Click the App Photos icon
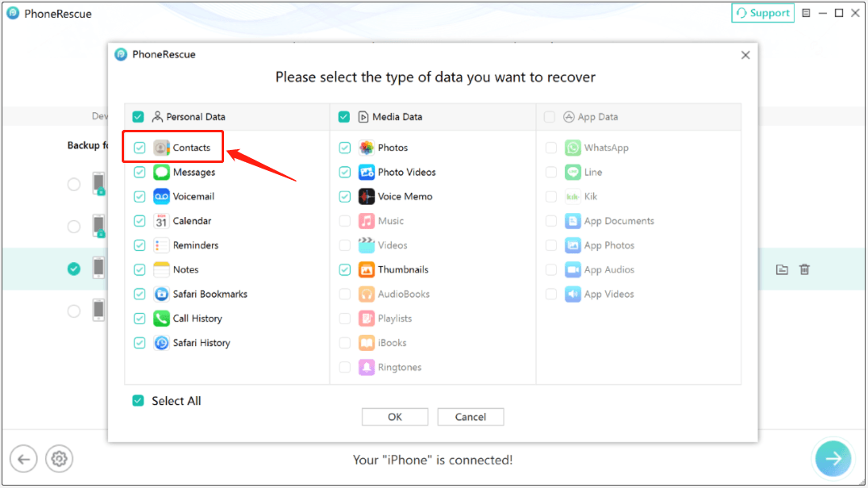 [x=572, y=245]
